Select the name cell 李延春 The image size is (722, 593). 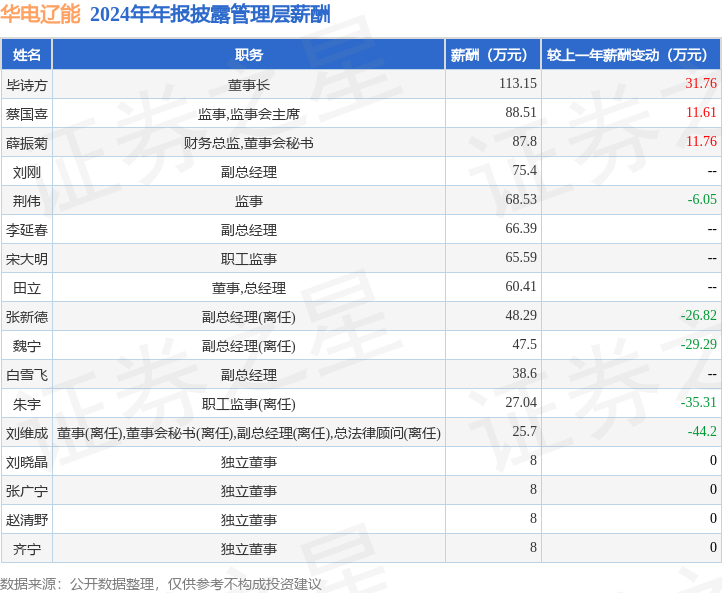point(27,230)
